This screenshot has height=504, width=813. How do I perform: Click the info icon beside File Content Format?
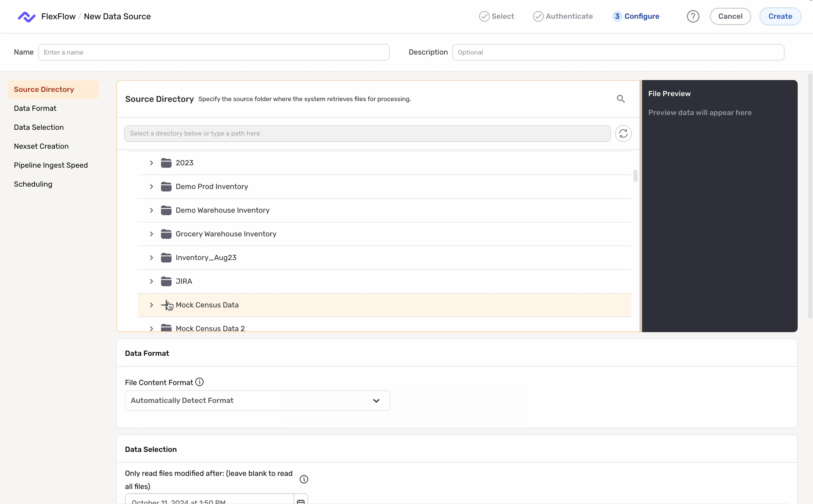click(199, 382)
